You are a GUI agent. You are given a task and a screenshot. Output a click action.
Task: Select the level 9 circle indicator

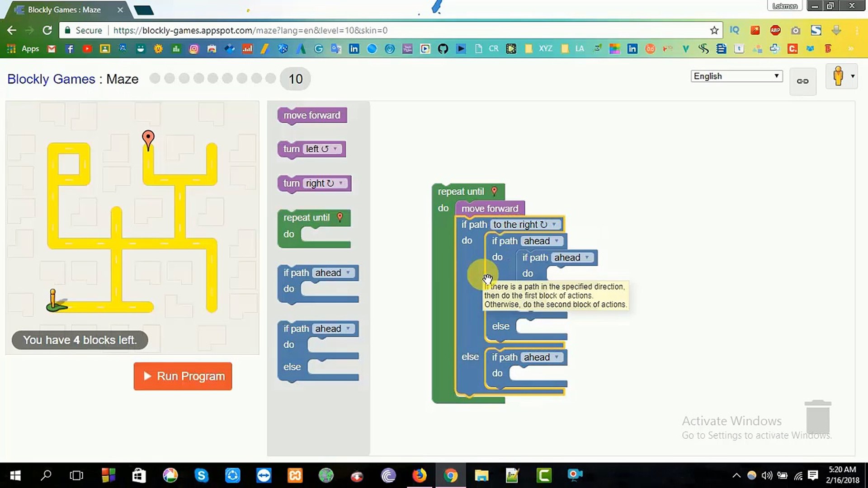[x=270, y=79]
